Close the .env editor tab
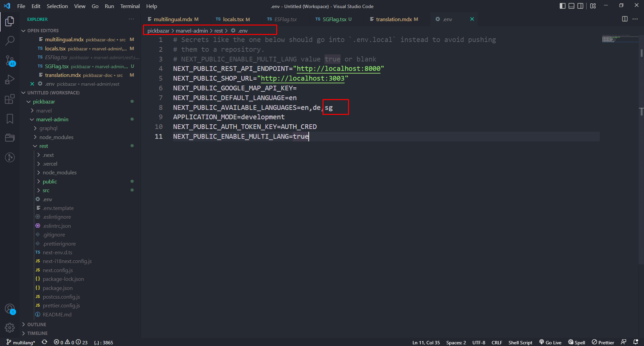This screenshot has height=346, width=644. [x=472, y=19]
